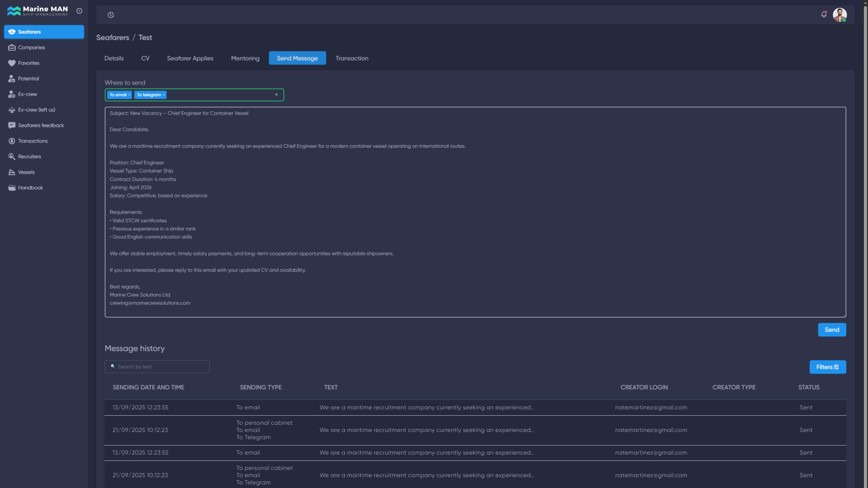Open the Seafarer Applies tab
The width and height of the screenshot is (868, 488).
tap(190, 58)
